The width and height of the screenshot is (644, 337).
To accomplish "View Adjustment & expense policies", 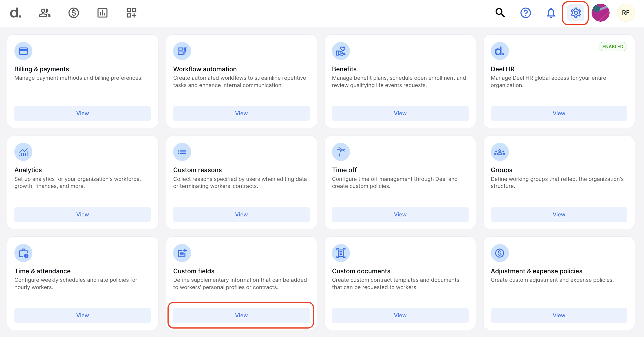I will pos(559,315).
